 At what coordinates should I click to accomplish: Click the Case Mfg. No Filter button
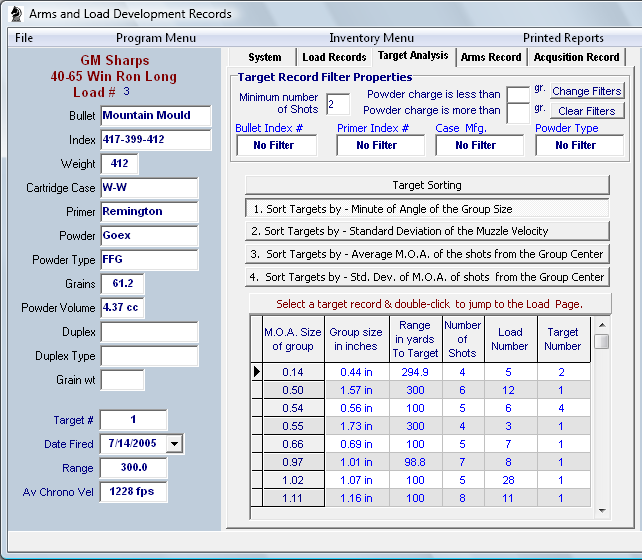479,145
